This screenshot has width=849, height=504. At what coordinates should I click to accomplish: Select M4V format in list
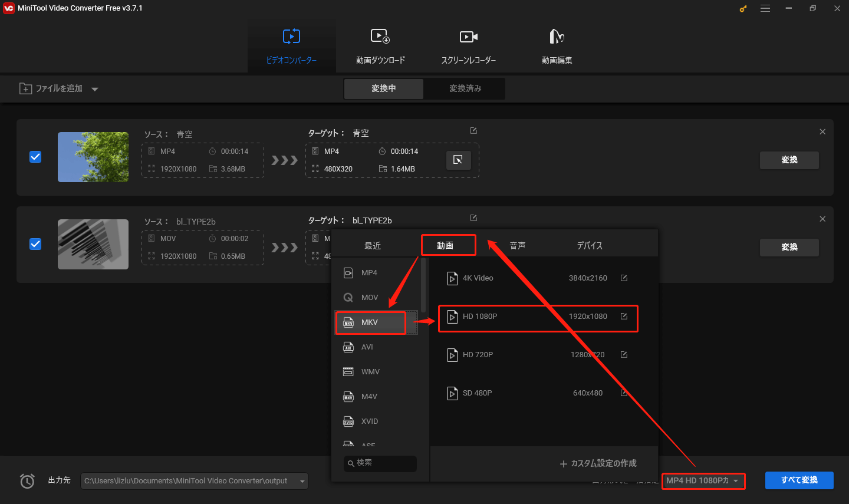pyautogui.click(x=377, y=397)
